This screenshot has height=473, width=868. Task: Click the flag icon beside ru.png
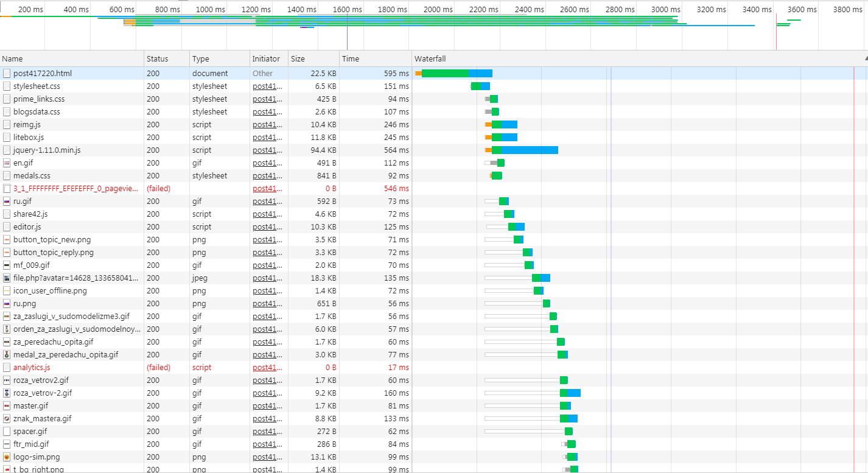[x=7, y=303]
